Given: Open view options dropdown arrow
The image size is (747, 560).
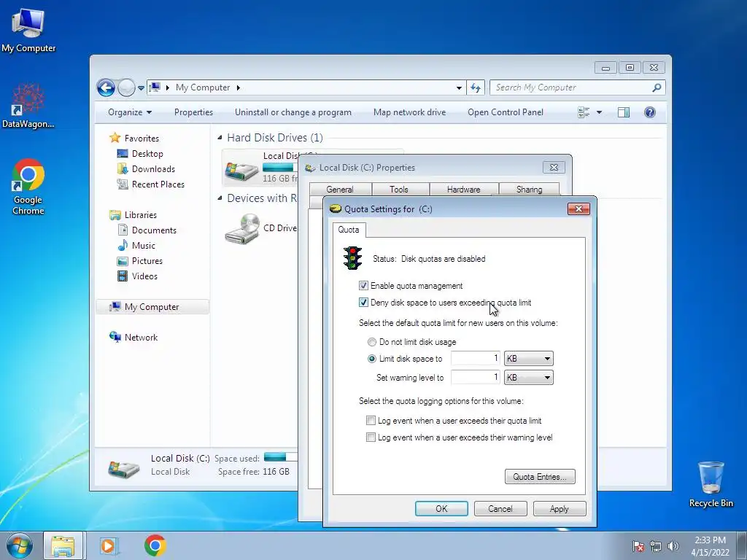Looking at the screenshot, I should (600, 112).
